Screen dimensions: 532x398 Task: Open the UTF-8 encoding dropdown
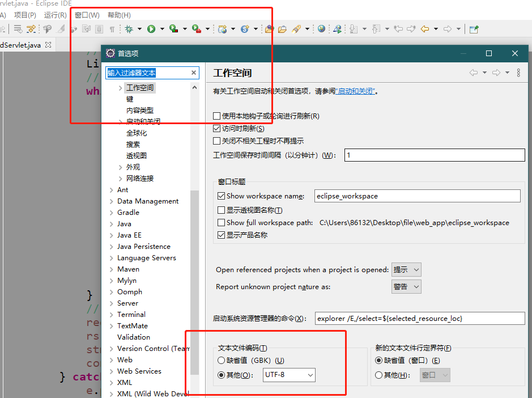click(x=289, y=375)
